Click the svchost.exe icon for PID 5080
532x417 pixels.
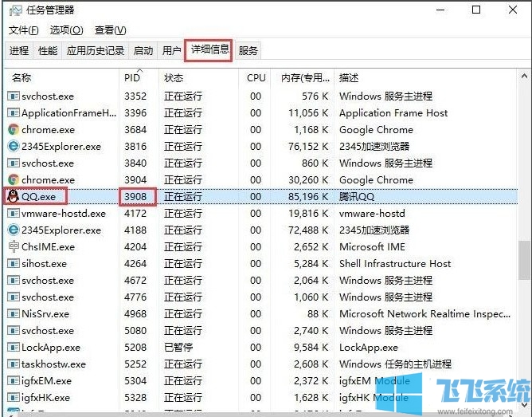click(x=14, y=331)
